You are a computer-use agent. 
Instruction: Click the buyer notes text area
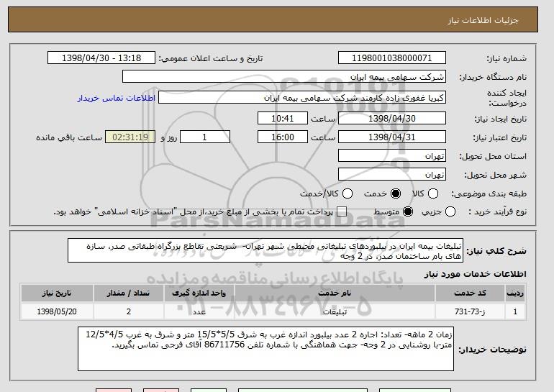265,349
